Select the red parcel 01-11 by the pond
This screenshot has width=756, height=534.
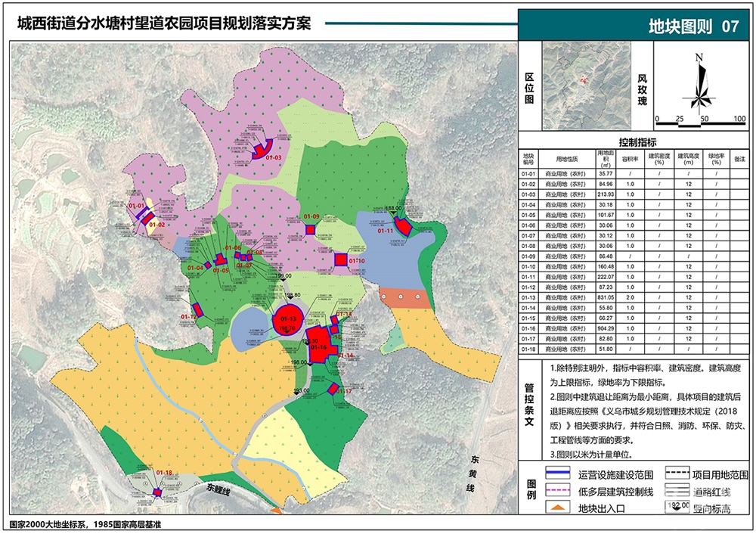(403, 225)
